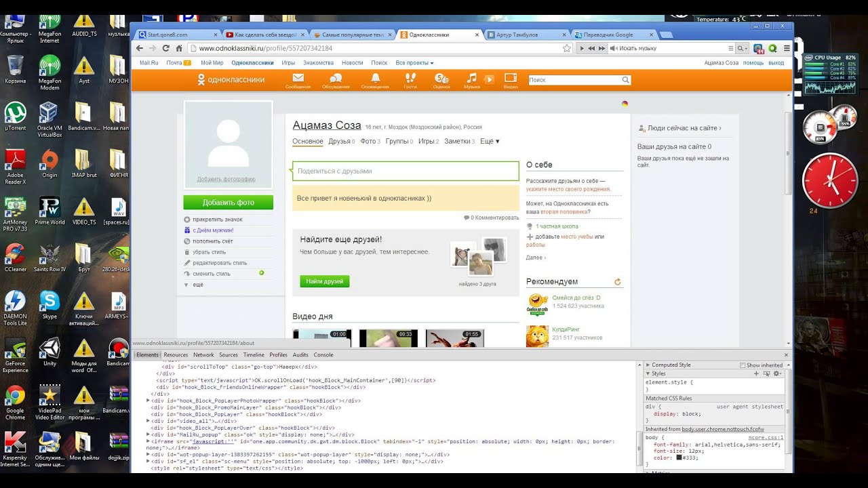Screen dimensions: 868x488
Task: Click the Найти друзей button
Action: tap(324, 281)
